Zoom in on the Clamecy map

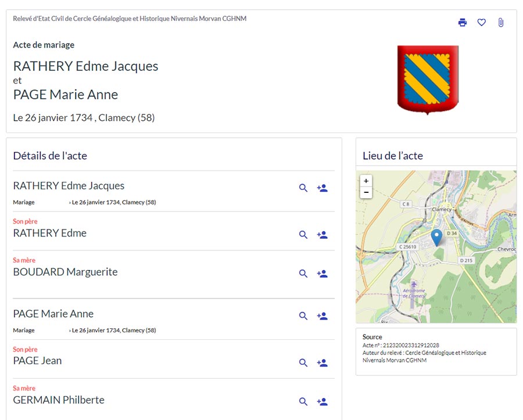pyautogui.click(x=366, y=181)
